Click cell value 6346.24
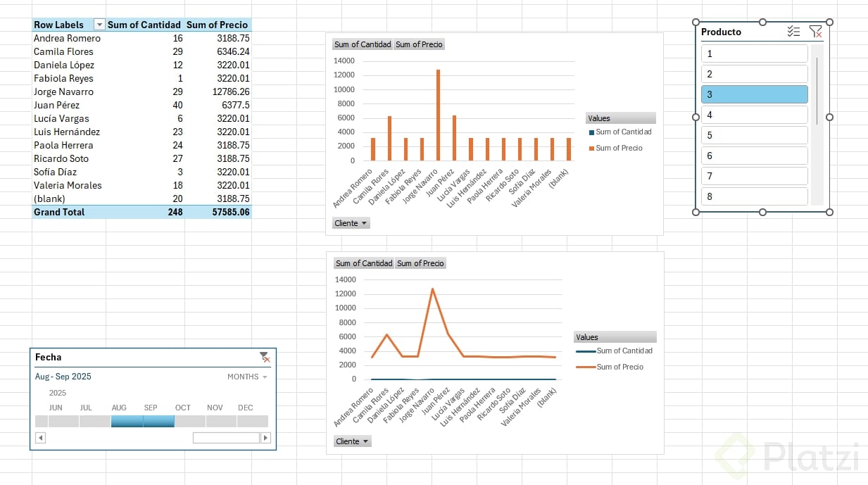The image size is (868, 485). click(x=232, y=51)
